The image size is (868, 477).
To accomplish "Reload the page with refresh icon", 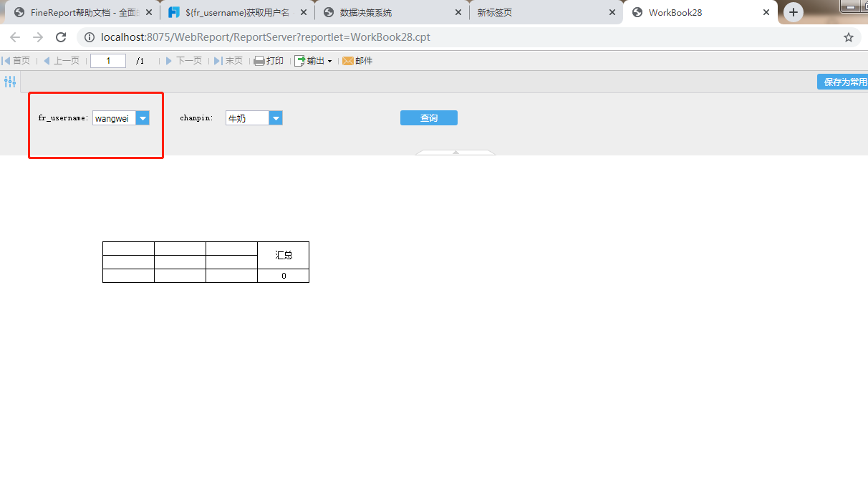I will tap(61, 37).
